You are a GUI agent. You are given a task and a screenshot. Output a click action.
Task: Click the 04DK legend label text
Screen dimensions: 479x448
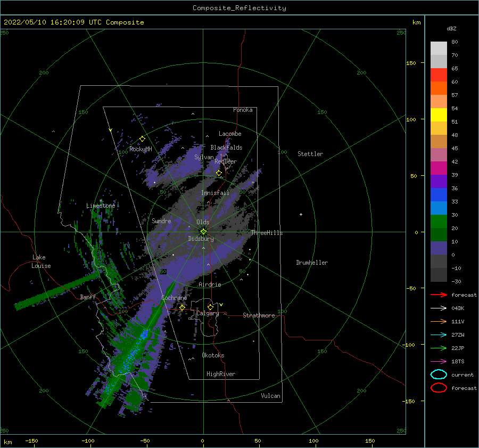pyautogui.click(x=458, y=308)
